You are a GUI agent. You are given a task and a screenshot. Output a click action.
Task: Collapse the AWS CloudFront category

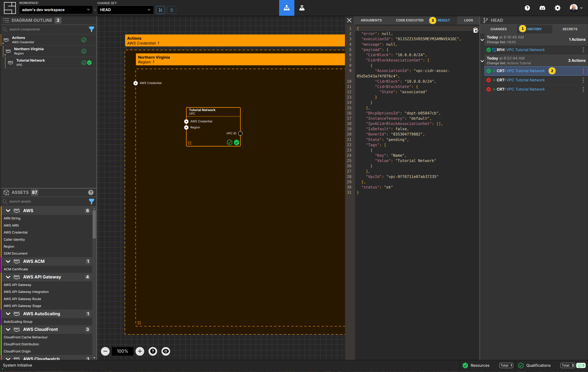pyautogui.click(x=8, y=329)
